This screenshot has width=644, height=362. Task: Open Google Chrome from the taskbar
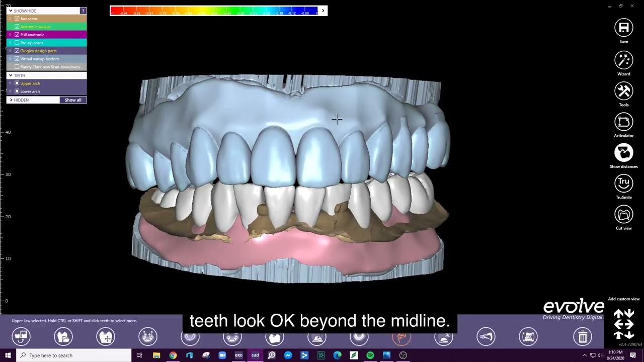click(173, 355)
